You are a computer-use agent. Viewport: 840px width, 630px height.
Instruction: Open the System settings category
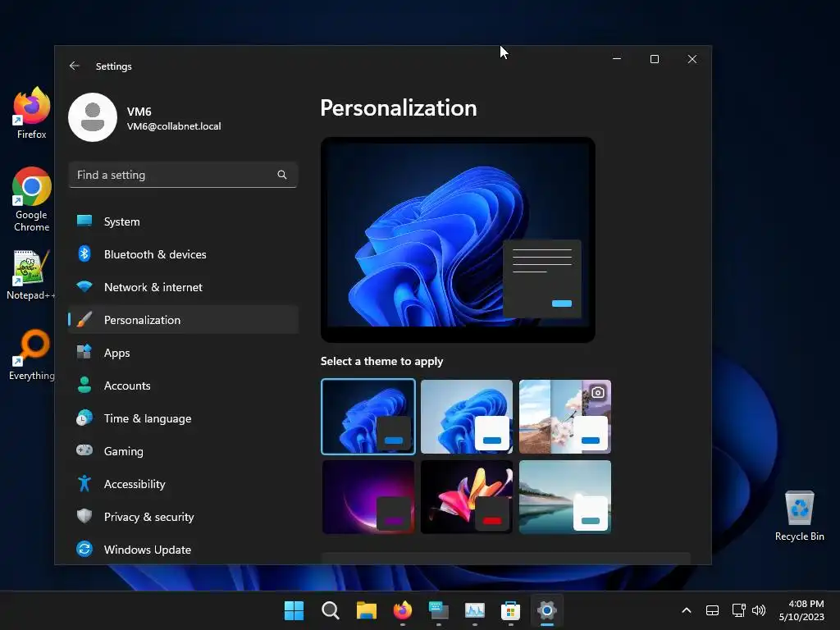point(183,221)
